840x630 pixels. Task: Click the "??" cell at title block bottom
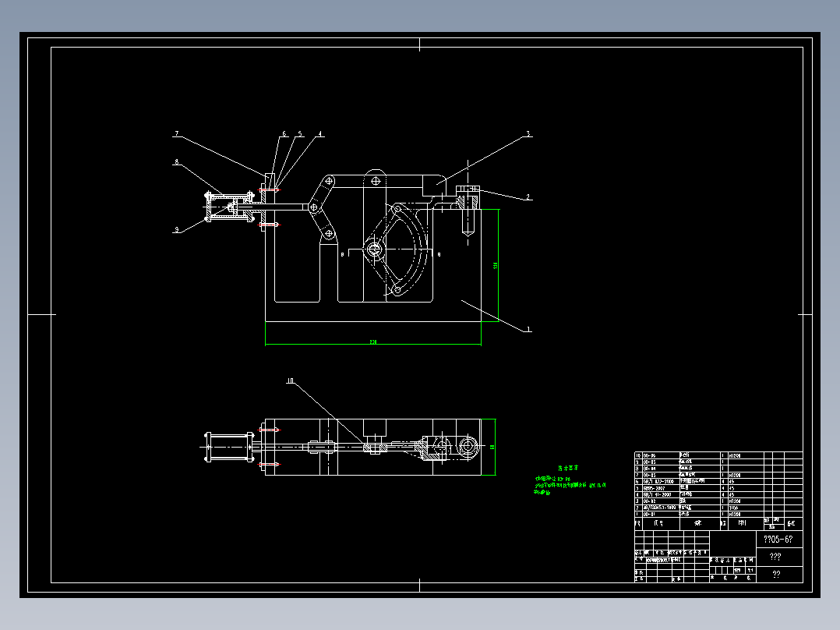tap(779, 574)
